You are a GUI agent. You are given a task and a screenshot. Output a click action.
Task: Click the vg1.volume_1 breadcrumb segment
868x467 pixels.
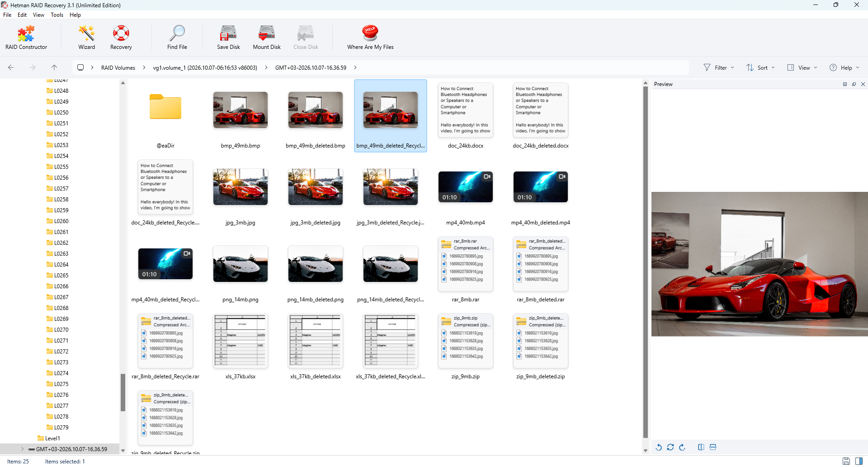205,67
